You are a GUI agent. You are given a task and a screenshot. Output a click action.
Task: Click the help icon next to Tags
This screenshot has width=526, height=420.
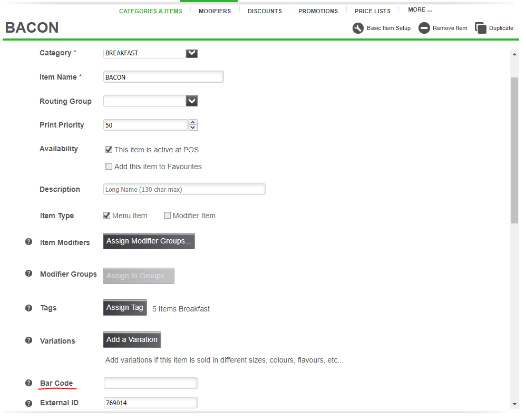tap(29, 308)
